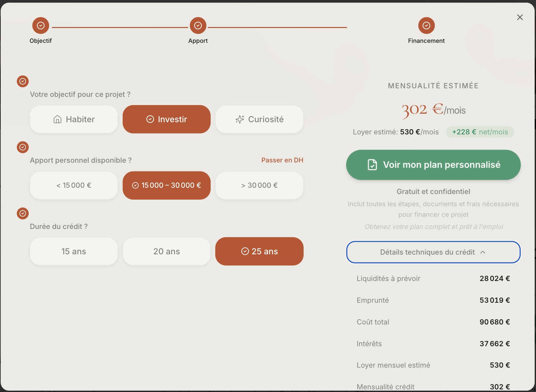This screenshot has width=536, height=392.
Task: Click the check icon above the apport question
Action: coord(23,147)
